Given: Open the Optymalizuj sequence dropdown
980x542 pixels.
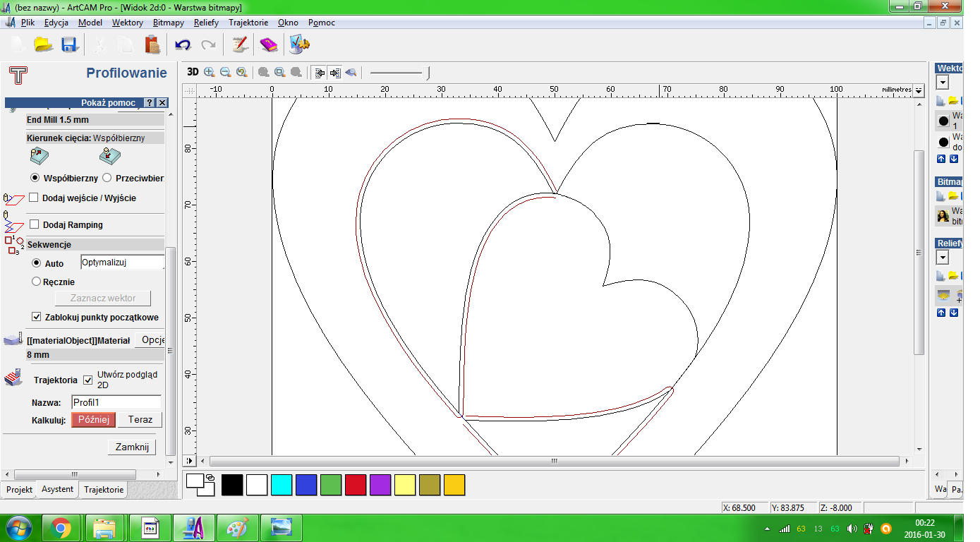Looking at the screenshot, I should (x=122, y=263).
